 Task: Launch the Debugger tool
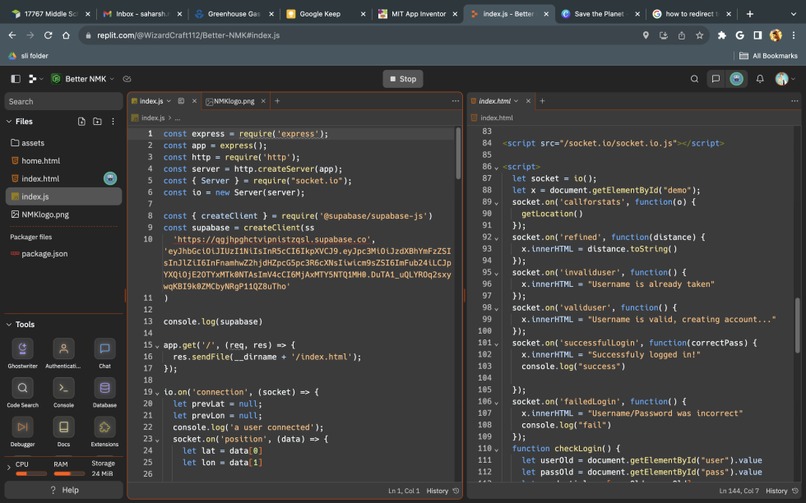coord(22,427)
